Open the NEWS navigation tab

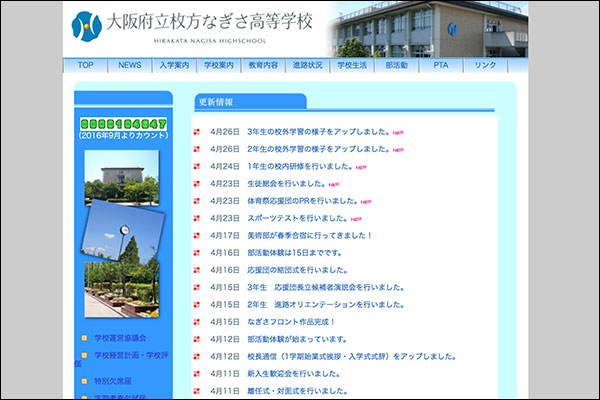point(130,65)
